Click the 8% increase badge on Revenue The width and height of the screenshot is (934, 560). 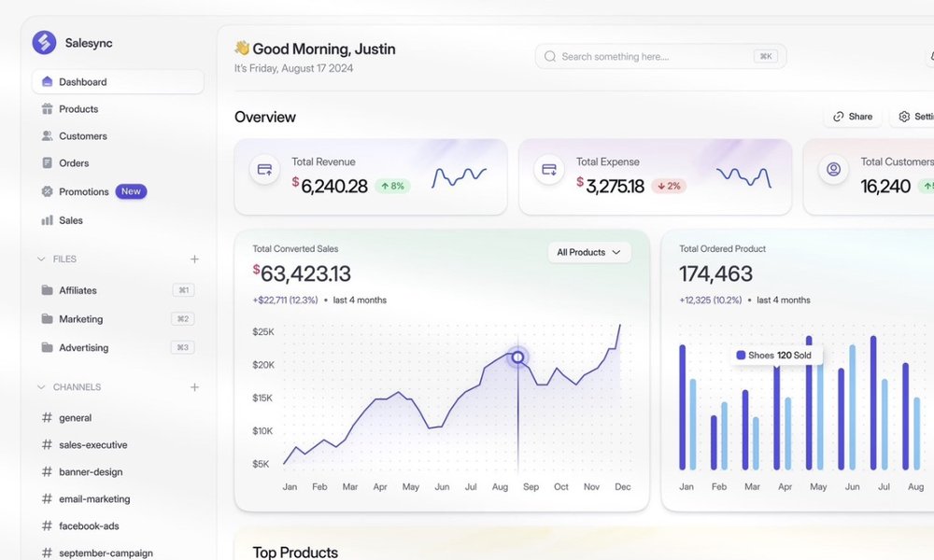click(392, 187)
